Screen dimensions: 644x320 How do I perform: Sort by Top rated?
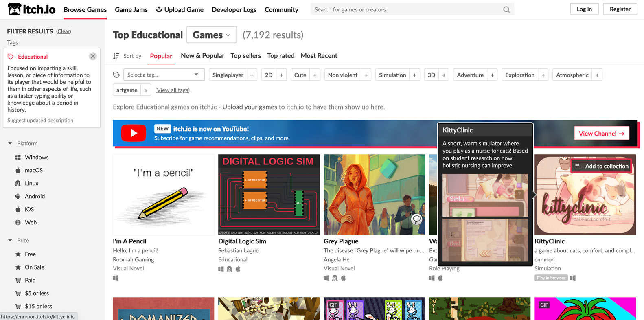(x=280, y=56)
